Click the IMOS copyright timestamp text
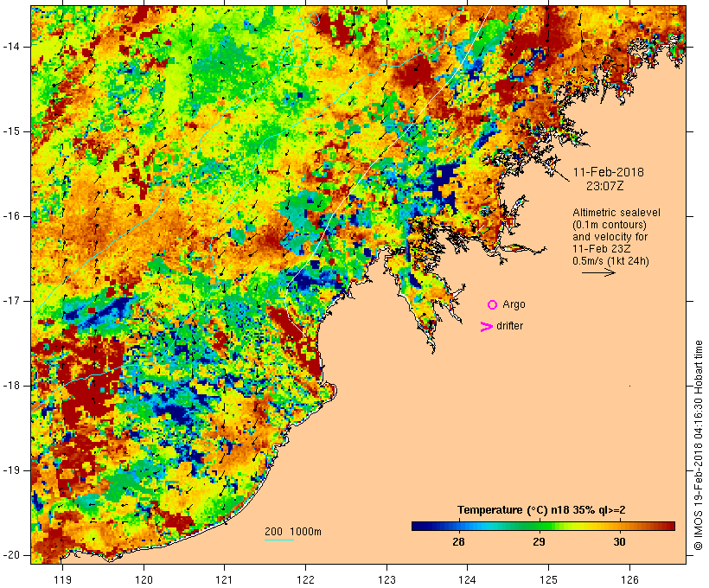 click(x=699, y=445)
